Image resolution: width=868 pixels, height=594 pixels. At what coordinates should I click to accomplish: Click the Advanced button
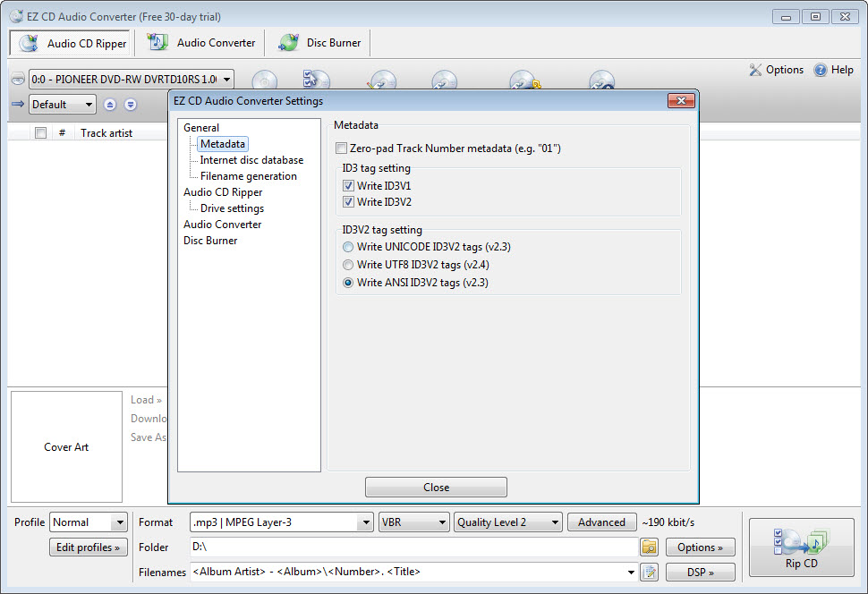pyautogui.click(x=601, y=522)
